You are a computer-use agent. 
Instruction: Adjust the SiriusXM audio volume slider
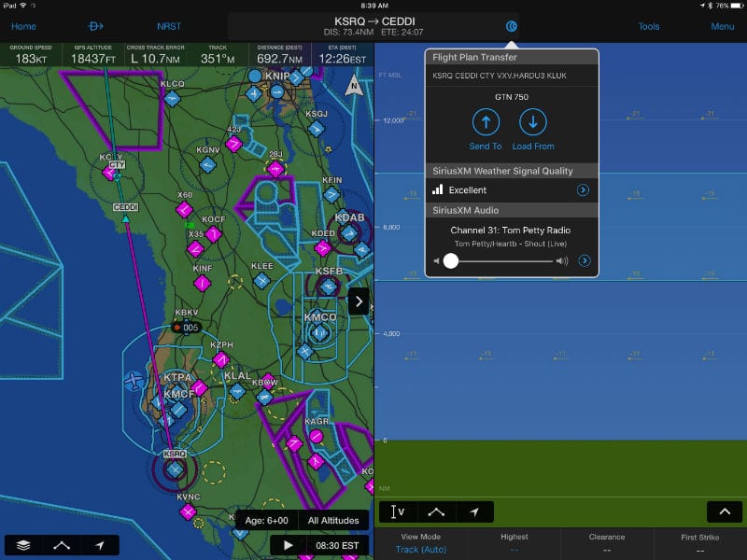tap(451, 261)
